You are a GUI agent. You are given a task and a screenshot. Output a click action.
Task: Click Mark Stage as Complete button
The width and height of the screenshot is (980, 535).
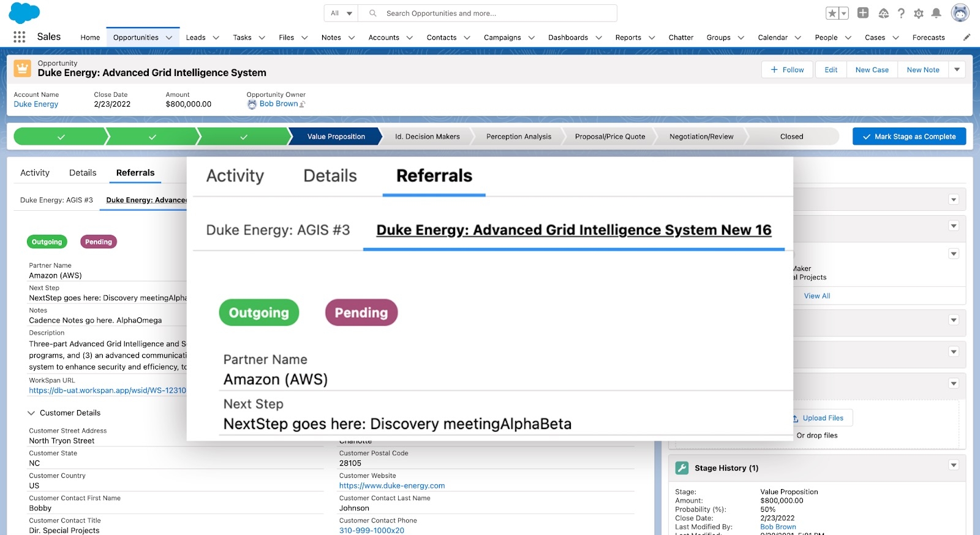(x=909, y=137)
